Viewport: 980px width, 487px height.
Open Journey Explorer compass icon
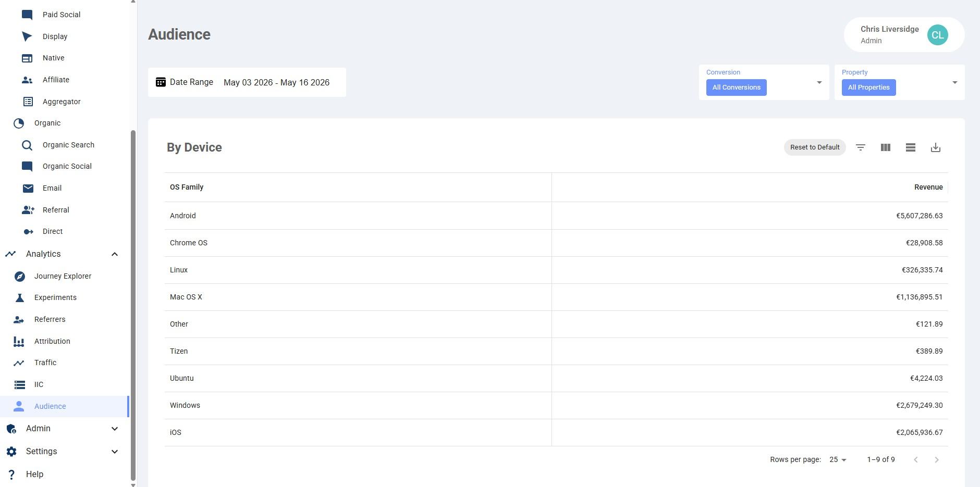[19, 276]
